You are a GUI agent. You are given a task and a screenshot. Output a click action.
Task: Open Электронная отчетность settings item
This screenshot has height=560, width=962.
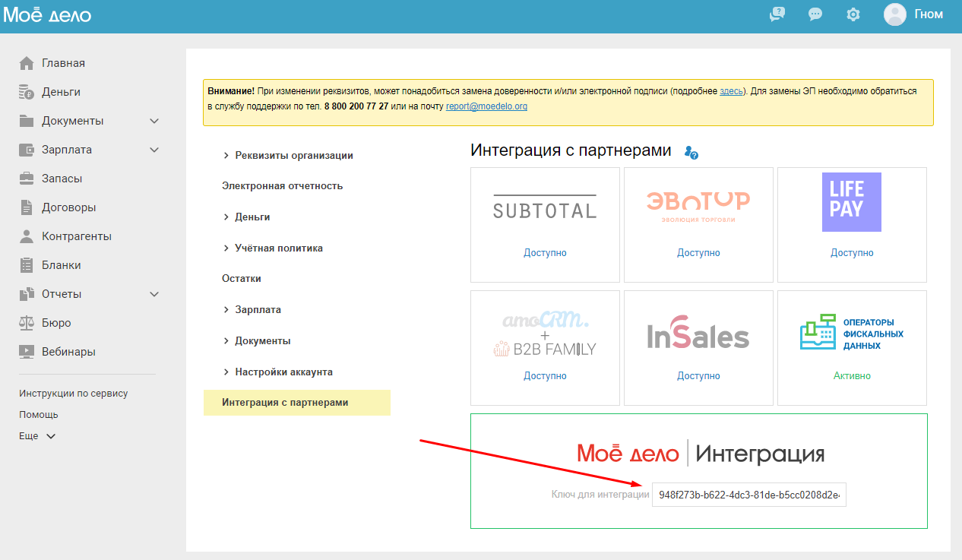coord(283,185)
